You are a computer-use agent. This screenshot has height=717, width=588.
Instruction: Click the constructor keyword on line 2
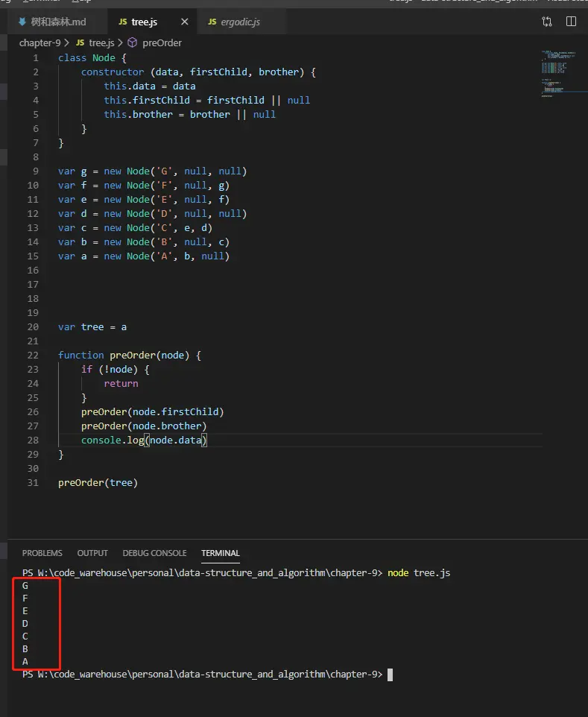click(113, 72)
